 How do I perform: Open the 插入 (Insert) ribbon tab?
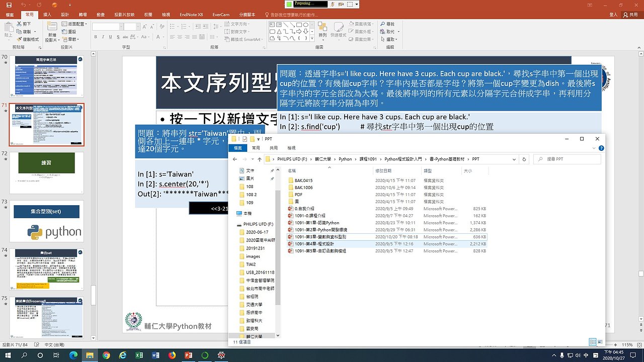click(x=47, y=15)
